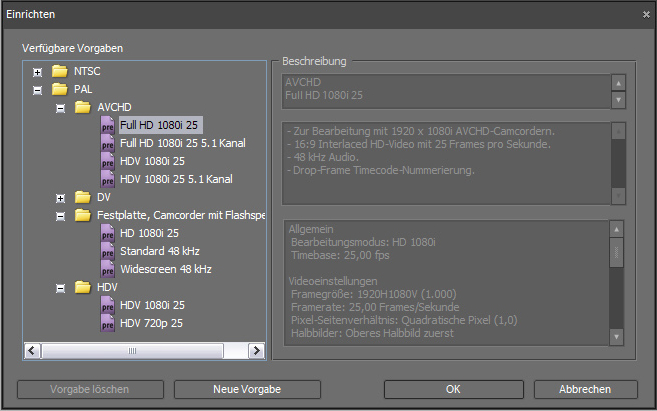Click the NTSC folder icon
Viewport: 657px width, 411px height.
point(61,71)
